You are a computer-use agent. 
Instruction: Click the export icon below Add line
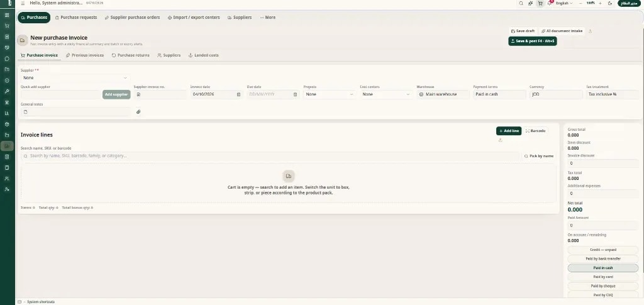pos(500,140)
